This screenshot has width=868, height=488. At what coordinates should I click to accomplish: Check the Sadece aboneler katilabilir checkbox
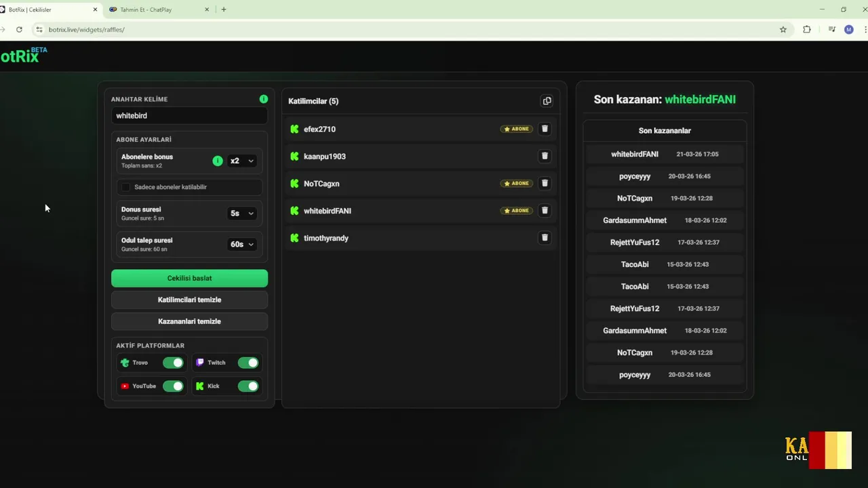pyautogui.click(x=125, y=187)
